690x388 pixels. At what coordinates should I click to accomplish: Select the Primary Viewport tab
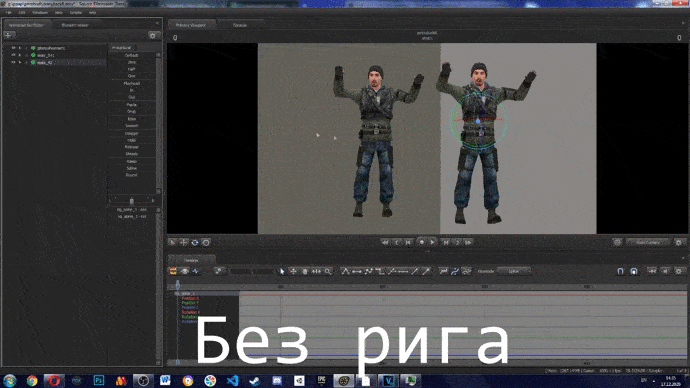(x=191, y=25)
